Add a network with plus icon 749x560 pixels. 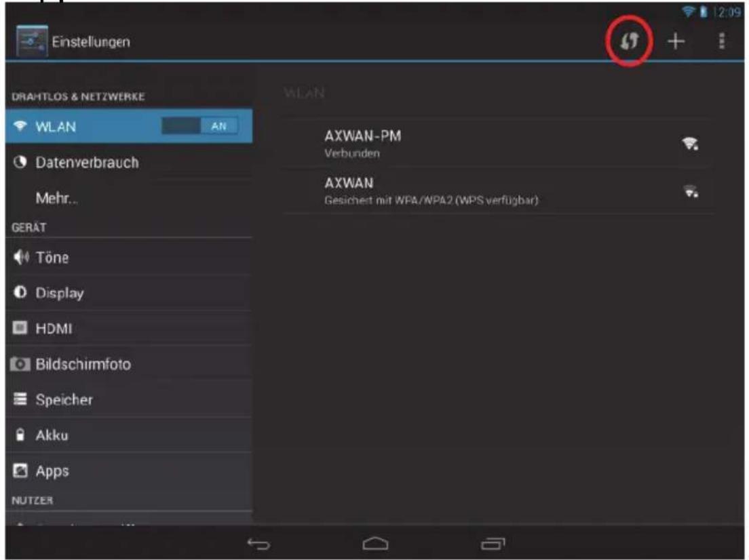676,41
